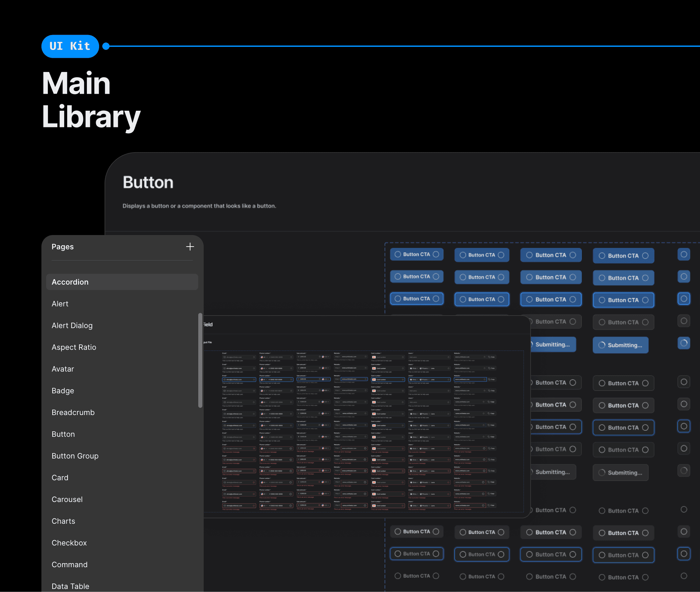Image resolution: width=700 pixels, height=592 pixels.
Task: Click the UI Kit badge
Action: pos(70,46)
